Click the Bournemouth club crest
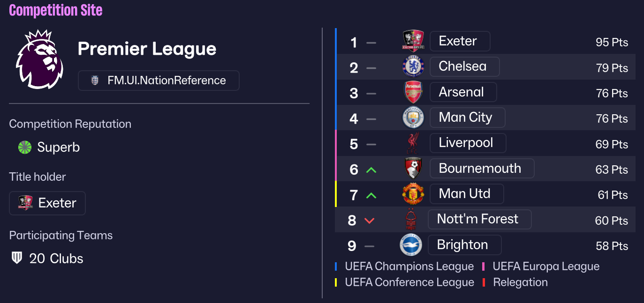Image resolution: width=644 pixels, height=303 pixels. [413, 169]
